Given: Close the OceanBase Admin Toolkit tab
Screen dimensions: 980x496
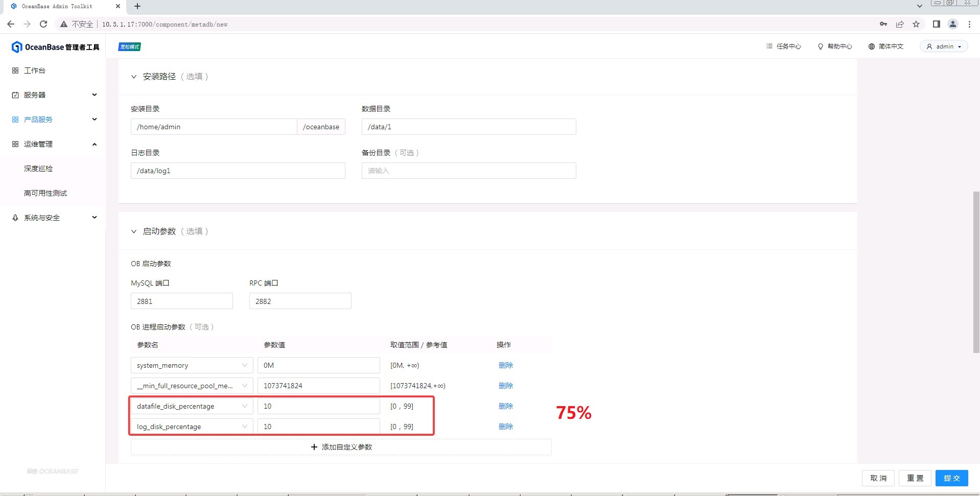Looking at the screenshot, I should point(118,6).
